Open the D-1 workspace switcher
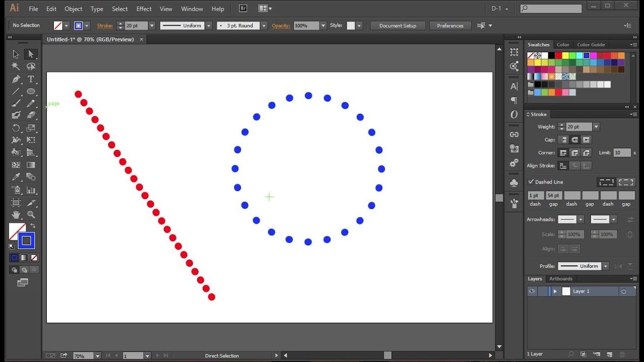Viewport: 644px width, 362px height. 500,9
